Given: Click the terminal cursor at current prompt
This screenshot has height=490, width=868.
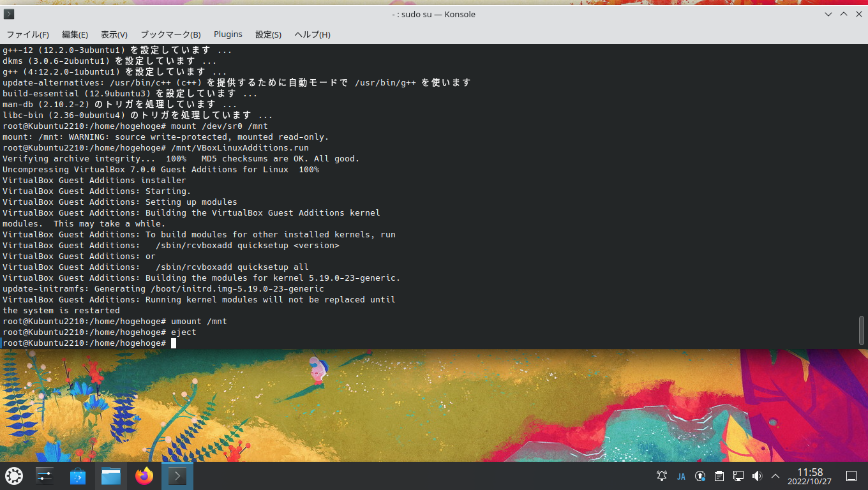Looking at the screenshot, I should (x=174, y=343).
